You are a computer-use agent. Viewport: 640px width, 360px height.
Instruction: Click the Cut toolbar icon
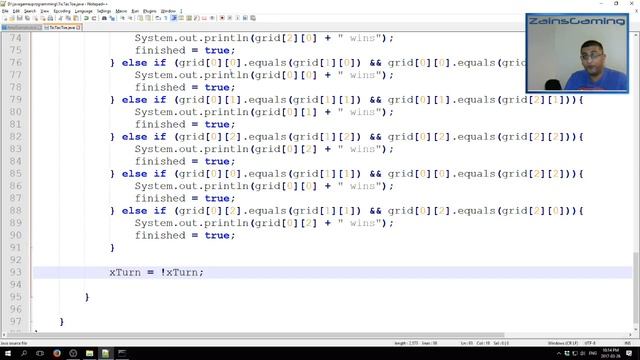60,18
